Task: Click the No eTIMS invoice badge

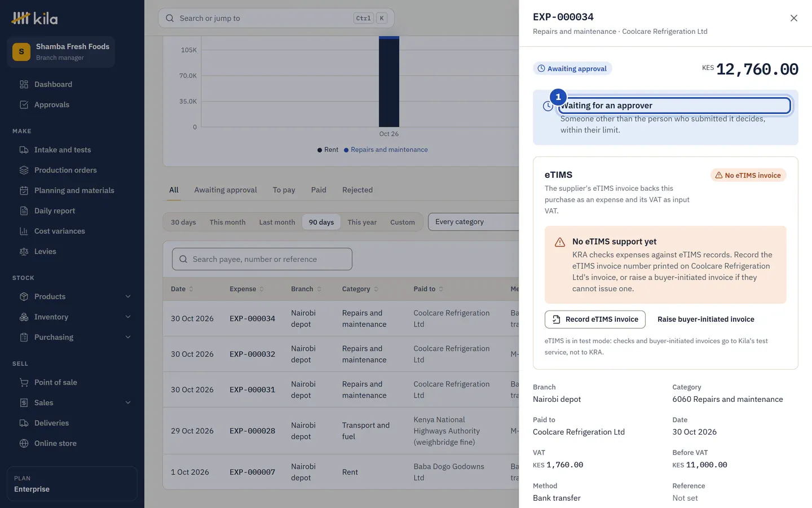Action: coord(748,175)
